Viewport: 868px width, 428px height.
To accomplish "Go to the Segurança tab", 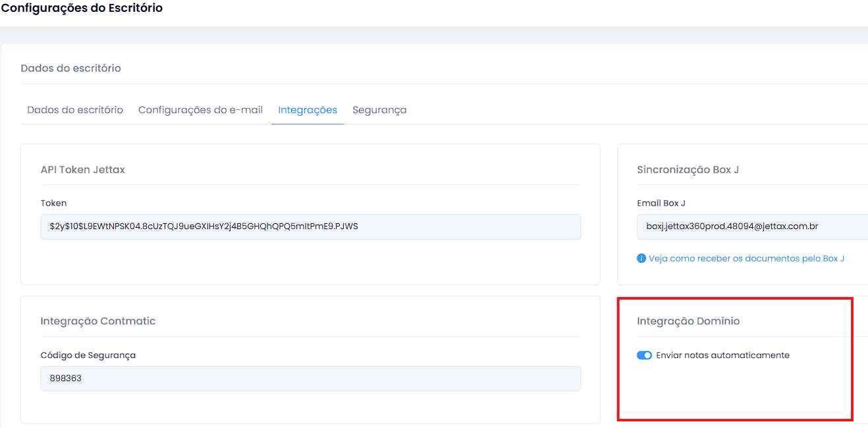I will (x=379, y=110).
